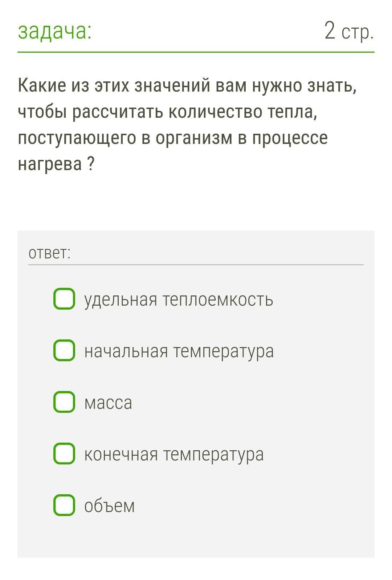Click the "2 стр." page indicator

click(348, 31)
